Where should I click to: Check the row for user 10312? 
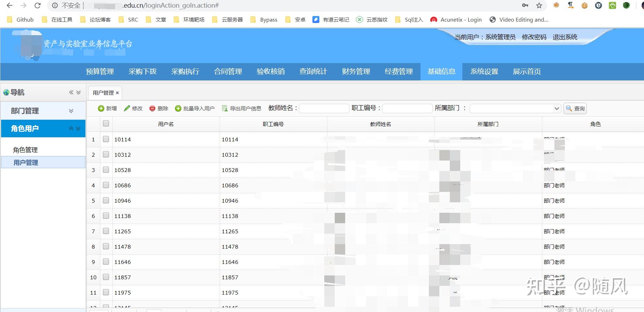106,154
